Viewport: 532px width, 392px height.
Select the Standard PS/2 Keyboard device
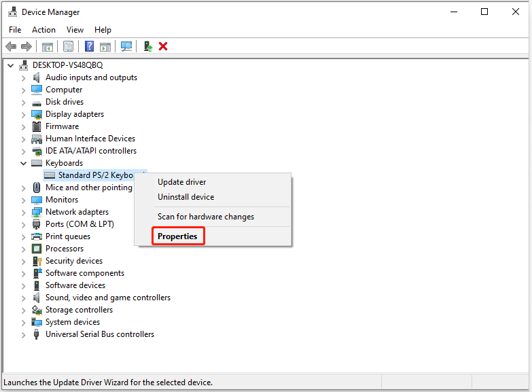point(96,175)
